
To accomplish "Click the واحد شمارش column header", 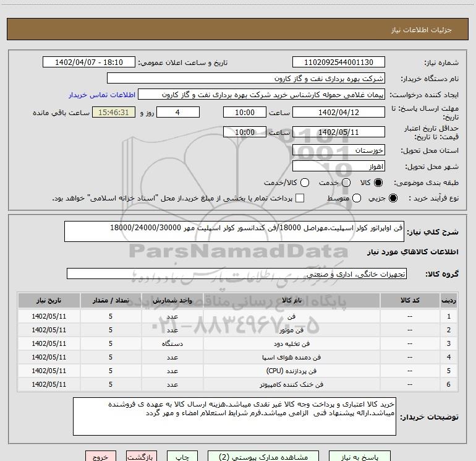I will point(172,300).
